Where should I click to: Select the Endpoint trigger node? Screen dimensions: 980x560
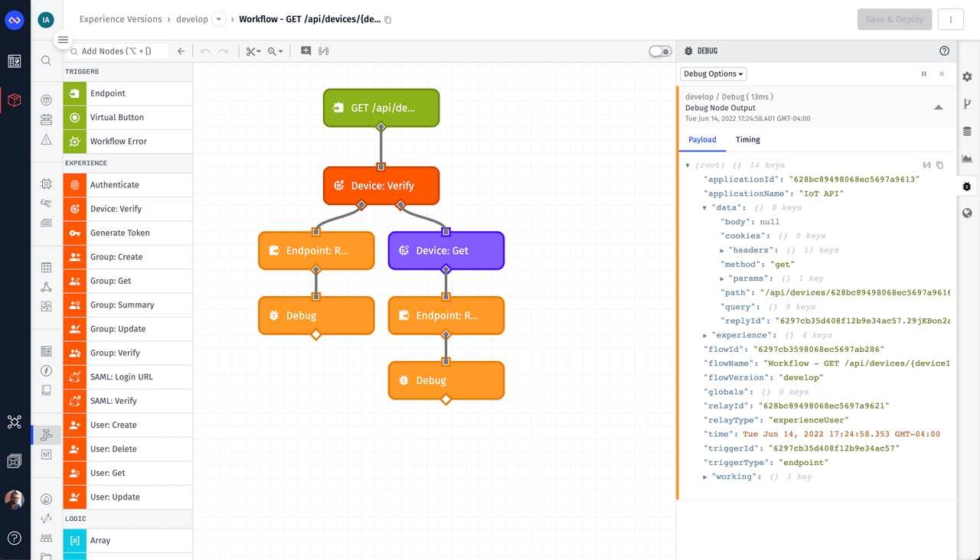[x=128, y=93]
